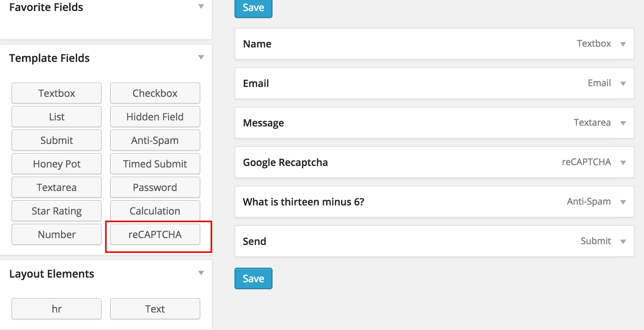Insert an hr layout element
Viewport: 644px width, 330px height.
point(57,309)
